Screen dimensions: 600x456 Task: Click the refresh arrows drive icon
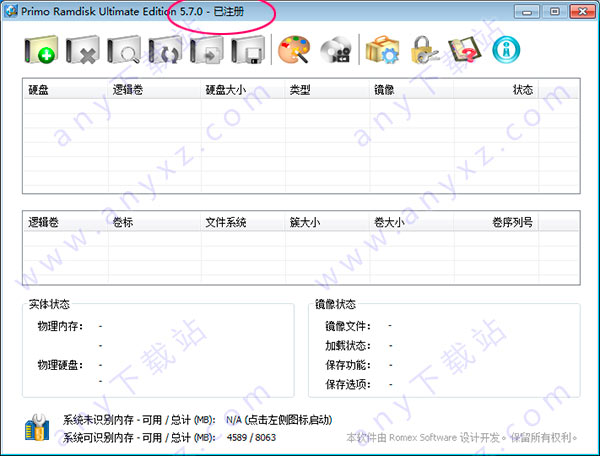click(x=165, y=50)
